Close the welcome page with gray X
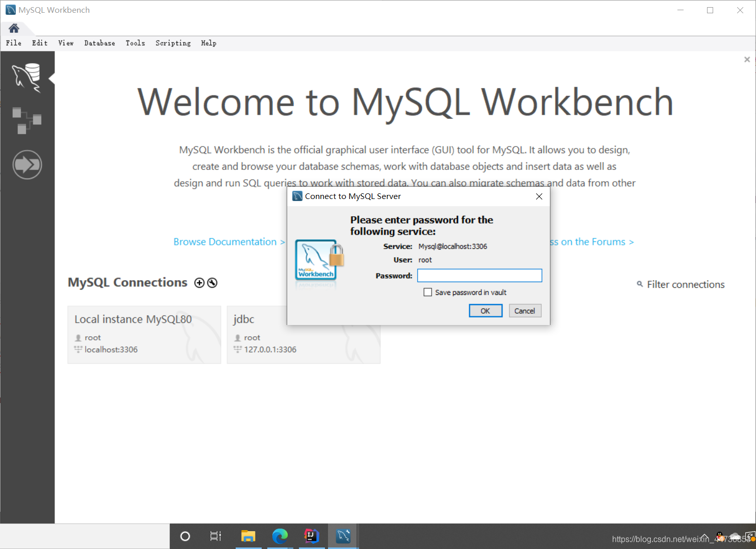Viewport: 756px width, 549px height. pos(747,60)
